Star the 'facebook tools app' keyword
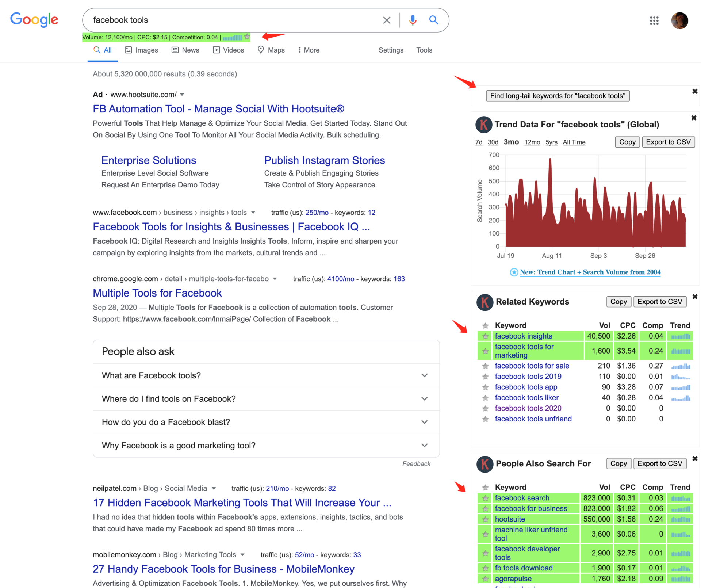 point(485,387)
